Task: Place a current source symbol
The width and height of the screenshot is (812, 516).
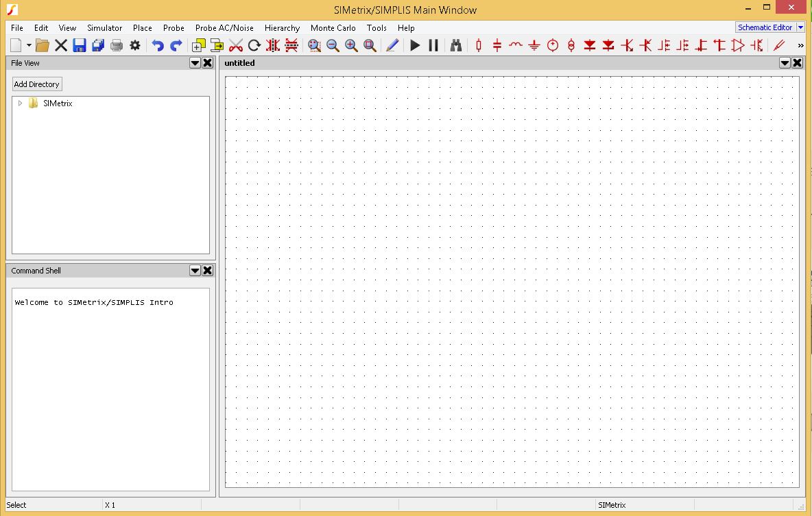Action: point(571,45)
